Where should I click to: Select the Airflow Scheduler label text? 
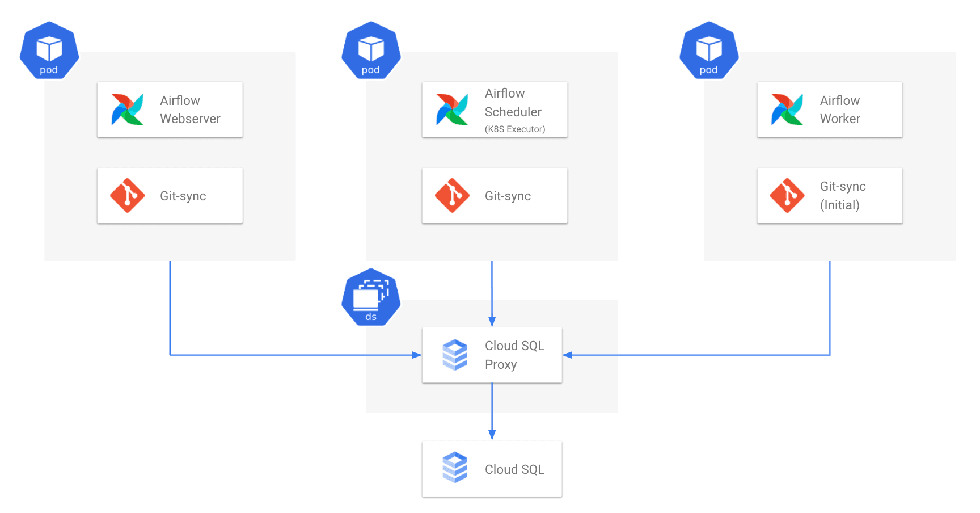513,103
